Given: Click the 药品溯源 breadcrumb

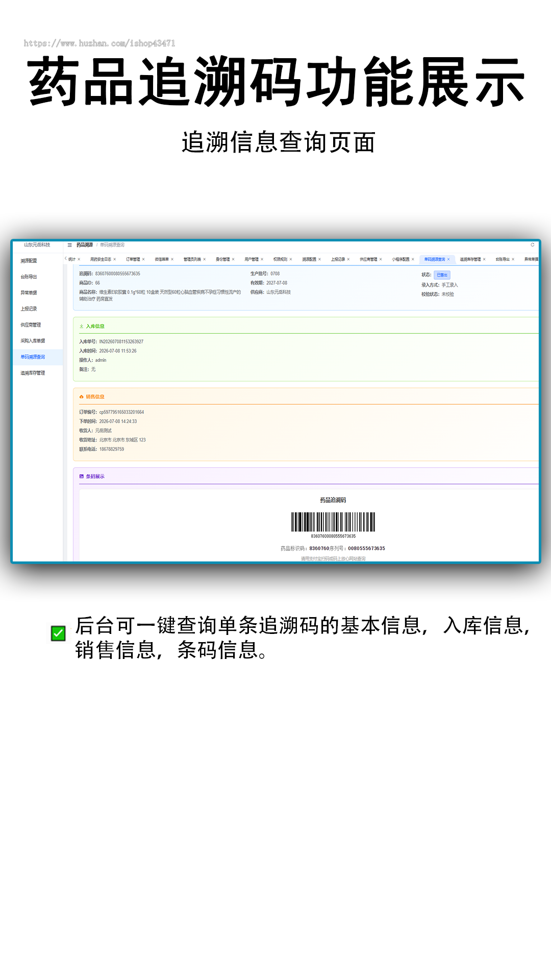Looking at the screenshot, I should click(x=85, y=245).
